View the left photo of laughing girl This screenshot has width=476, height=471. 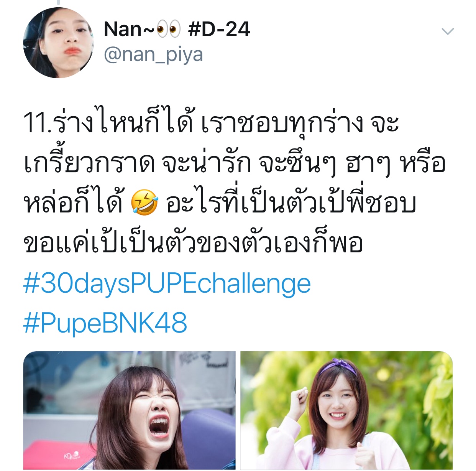pos(130,410)
